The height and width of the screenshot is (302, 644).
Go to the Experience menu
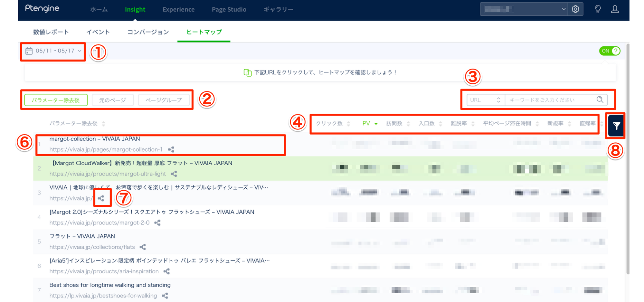(x=178, y=10)
